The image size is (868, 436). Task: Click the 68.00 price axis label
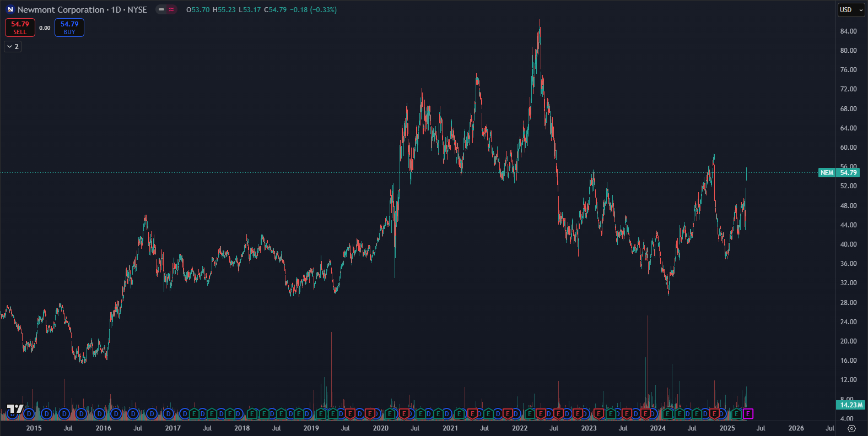click(x=848, y=109)
